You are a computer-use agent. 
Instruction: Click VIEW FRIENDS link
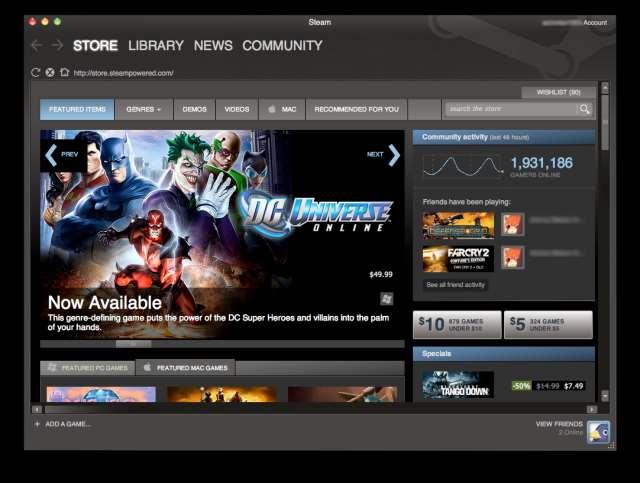point(559,424)
